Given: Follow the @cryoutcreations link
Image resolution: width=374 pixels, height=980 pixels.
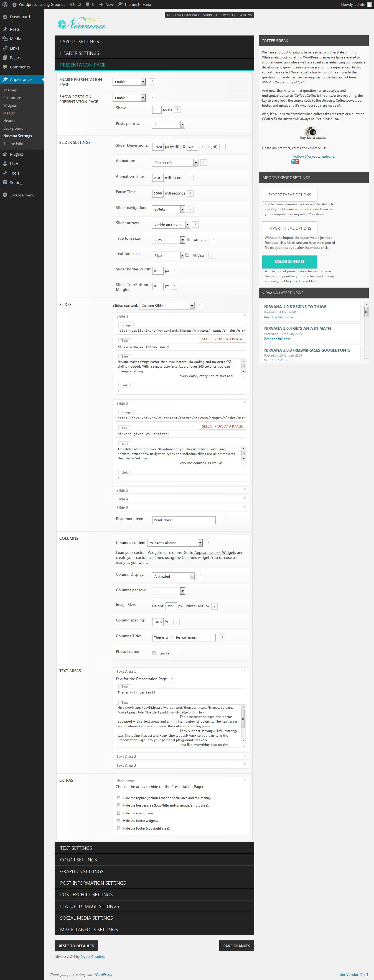Looking at the screenshot, I should click(314, 156).
